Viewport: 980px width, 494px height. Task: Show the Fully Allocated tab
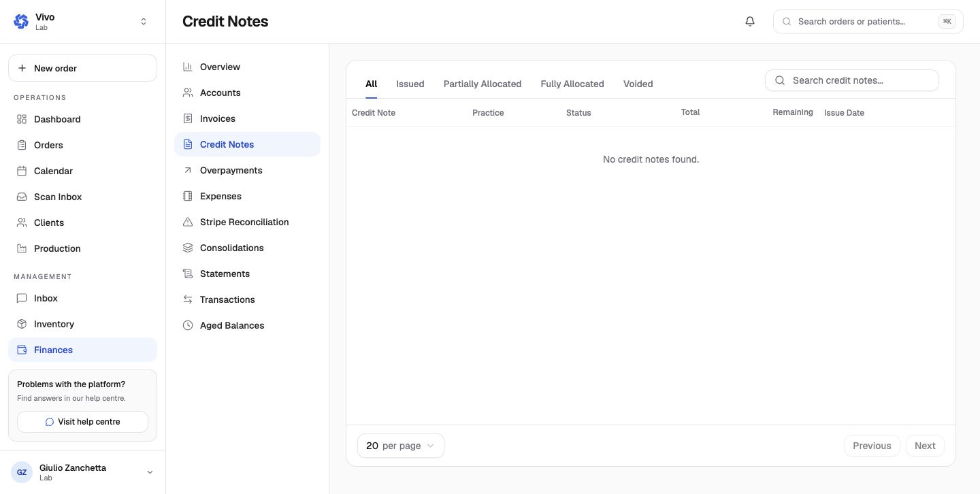[572, 84]
